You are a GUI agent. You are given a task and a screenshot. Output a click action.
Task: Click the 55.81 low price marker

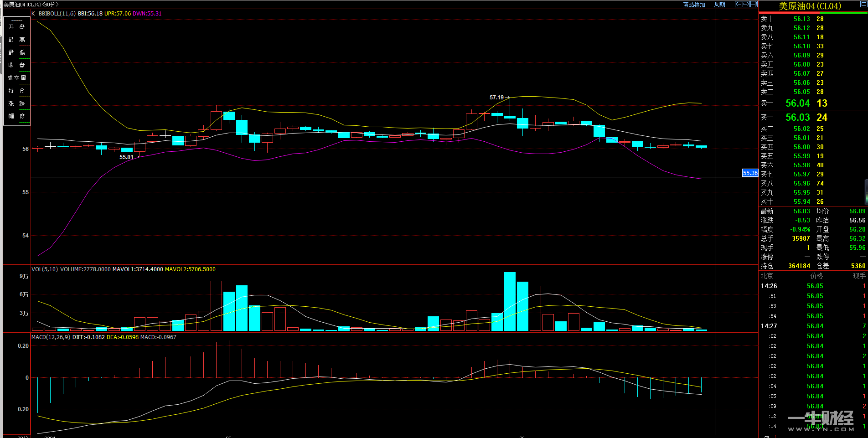[x=126, y=157]
